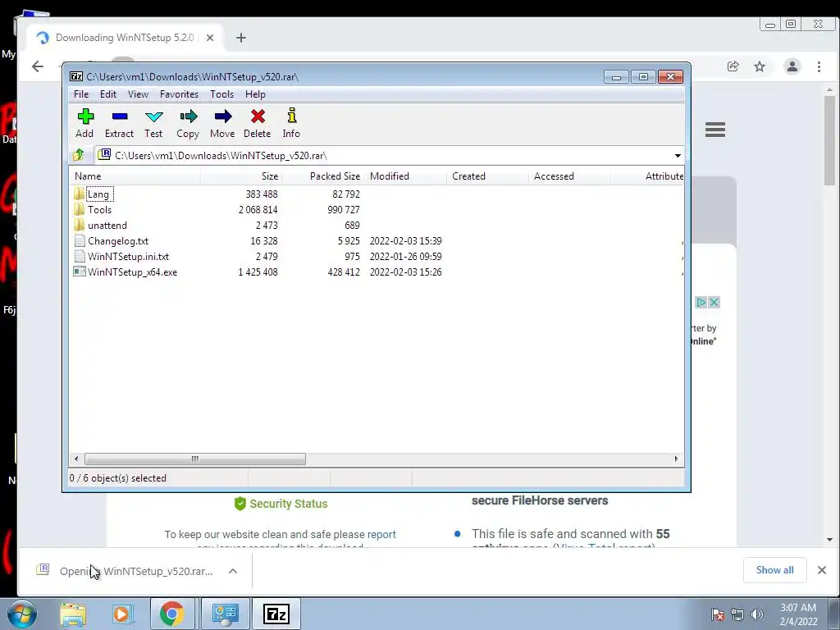Click the Copy toolbar icon
The width and height of the screenshot is (840, 630).
[x=188, y=123]
